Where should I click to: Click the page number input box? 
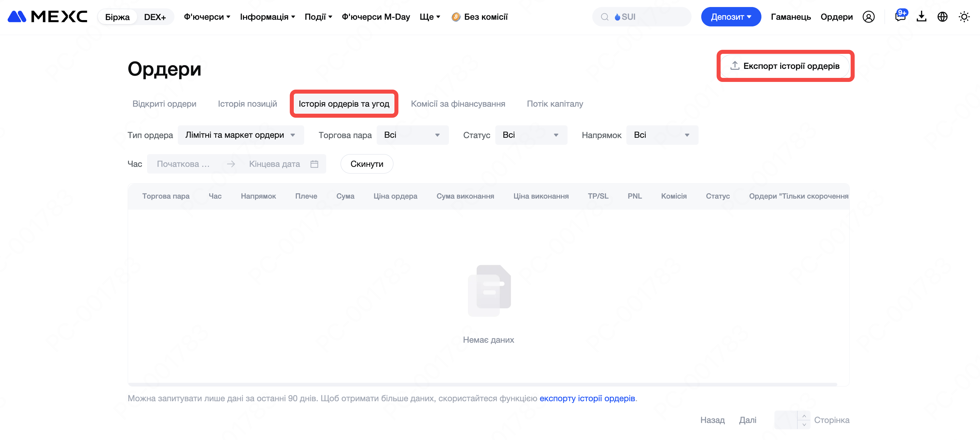785,420
